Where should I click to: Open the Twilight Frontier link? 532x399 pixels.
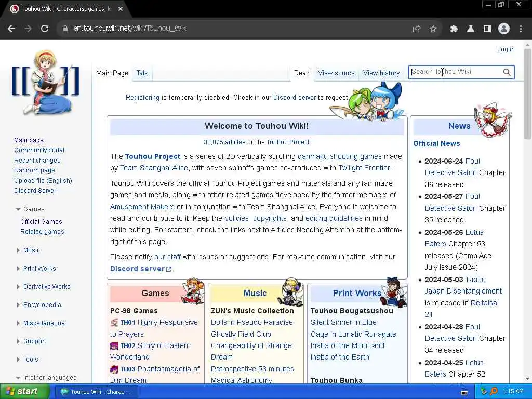(x=364, y=168)
